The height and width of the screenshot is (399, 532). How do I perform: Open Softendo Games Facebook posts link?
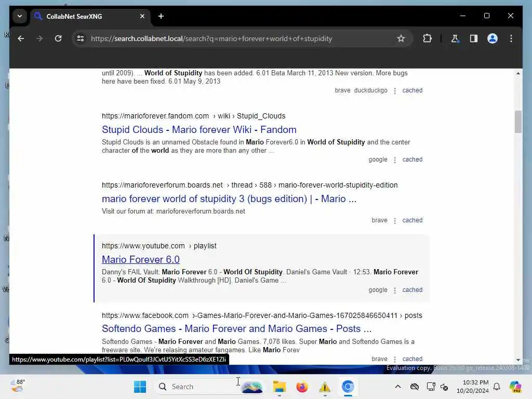tap(237, 329)
